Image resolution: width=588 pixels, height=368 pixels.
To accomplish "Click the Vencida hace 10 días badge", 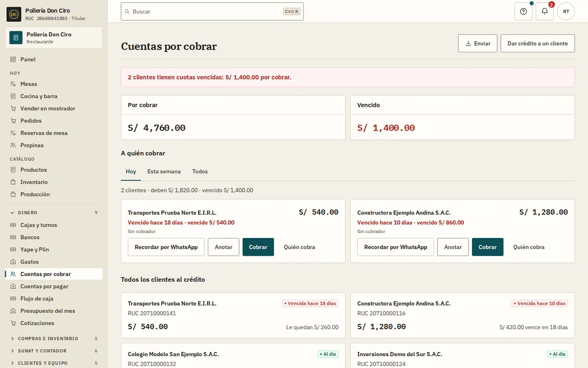I will tap(539, 303).
